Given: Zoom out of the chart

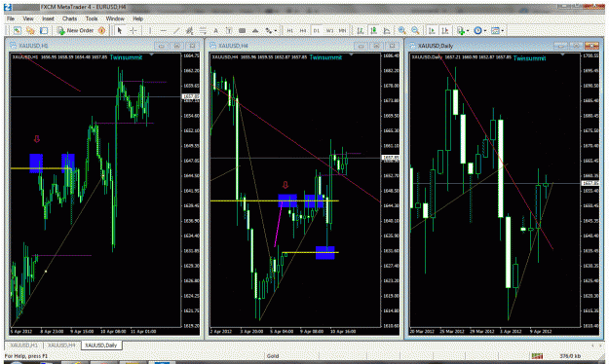Looking at the screenshot, I should 415,30.
